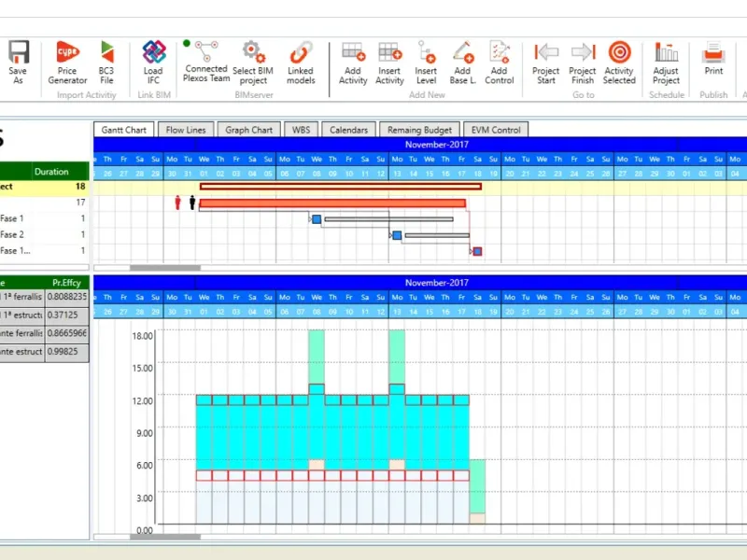747x560 pixels.
Task: Select the 1ª ferrallis resource row
Action: click(x=44, y=297)
